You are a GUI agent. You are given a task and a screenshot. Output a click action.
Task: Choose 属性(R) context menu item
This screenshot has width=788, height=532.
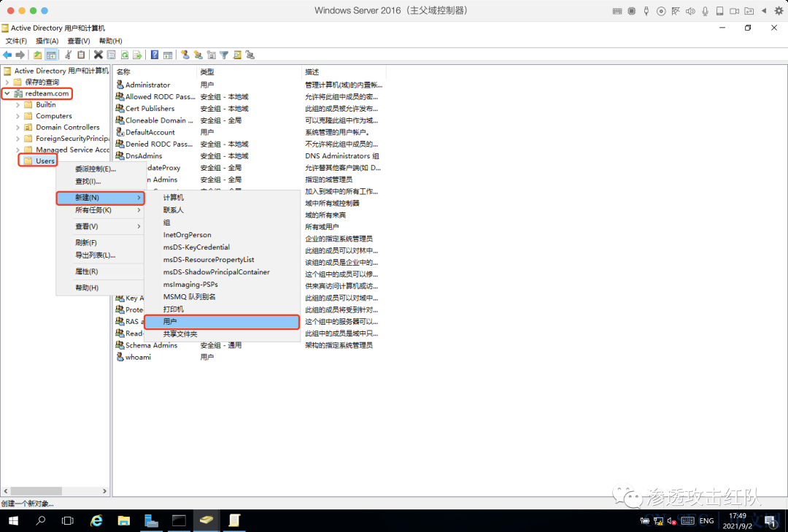coord(100,271)
